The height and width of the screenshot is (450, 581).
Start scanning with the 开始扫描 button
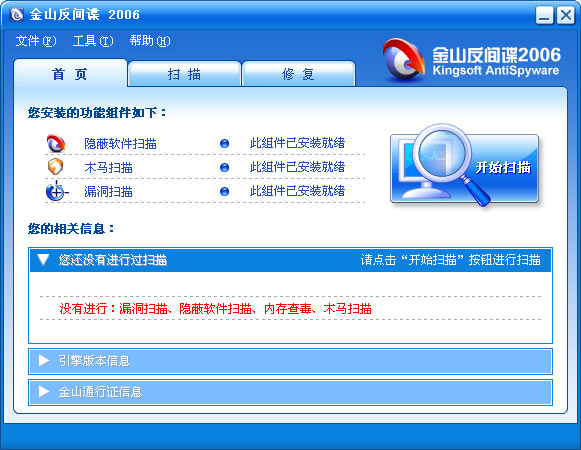464,168
